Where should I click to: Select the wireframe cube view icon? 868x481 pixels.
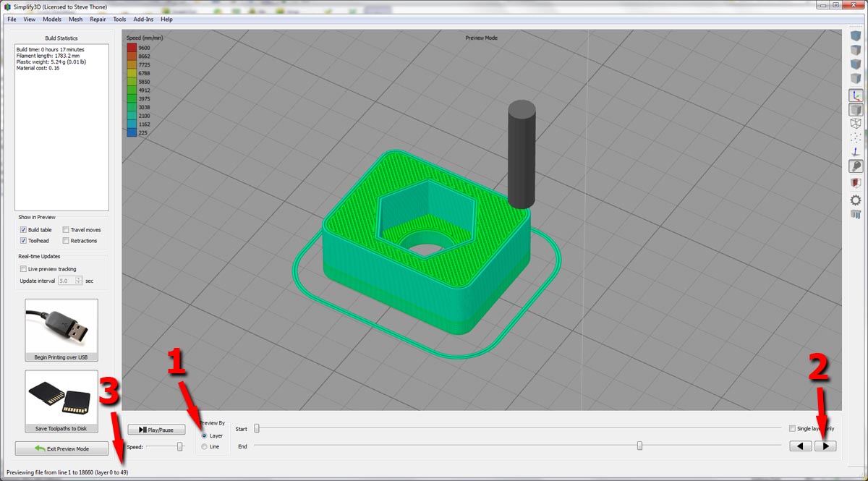[856, 124]
